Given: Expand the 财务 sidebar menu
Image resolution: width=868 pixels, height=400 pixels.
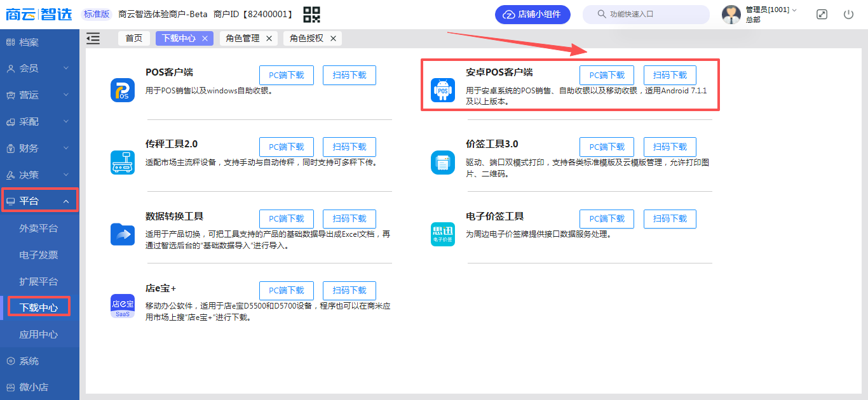Looking at the screenshot, I should 39,149.
